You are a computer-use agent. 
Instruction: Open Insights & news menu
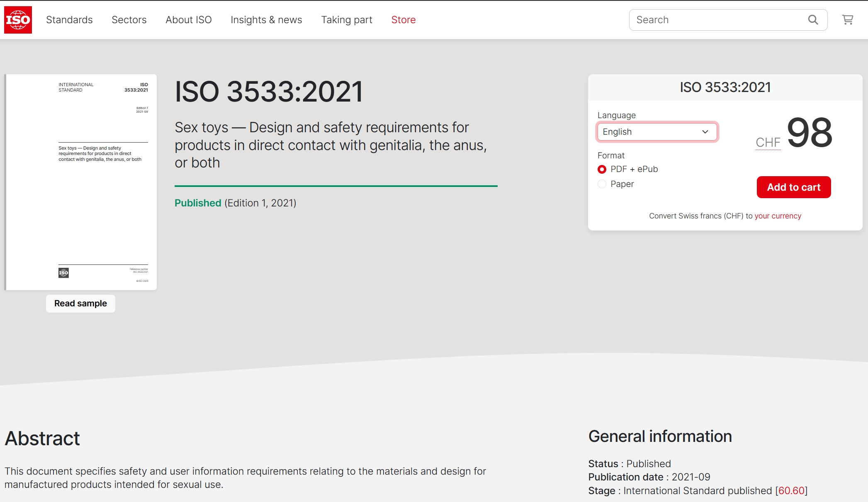[x=266, y=20]
